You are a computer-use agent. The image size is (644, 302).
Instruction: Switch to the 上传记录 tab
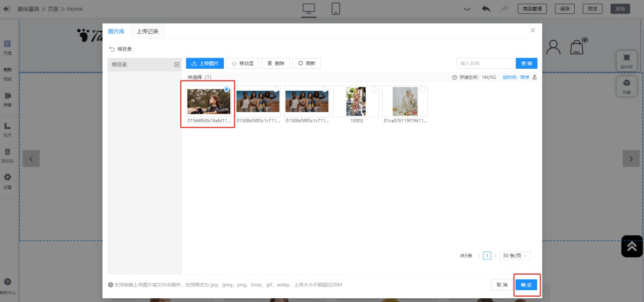[148, 31]
